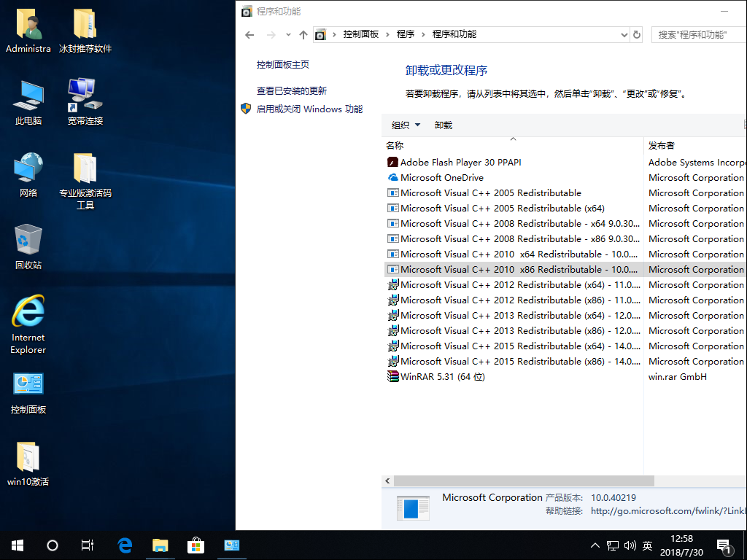This screenshot has height=560, width=747.
Task: Click the 英 input language indicator
Action: (648, 545)
